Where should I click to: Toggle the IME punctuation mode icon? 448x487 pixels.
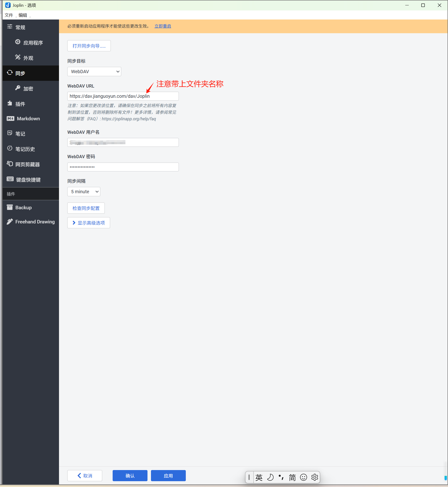[x=281, y=477]
